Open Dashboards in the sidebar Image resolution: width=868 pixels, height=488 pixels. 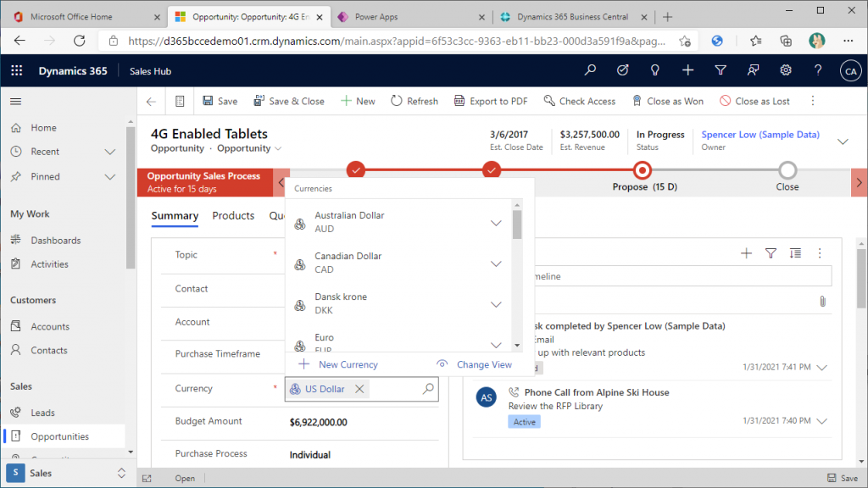[x=55, y=240]
